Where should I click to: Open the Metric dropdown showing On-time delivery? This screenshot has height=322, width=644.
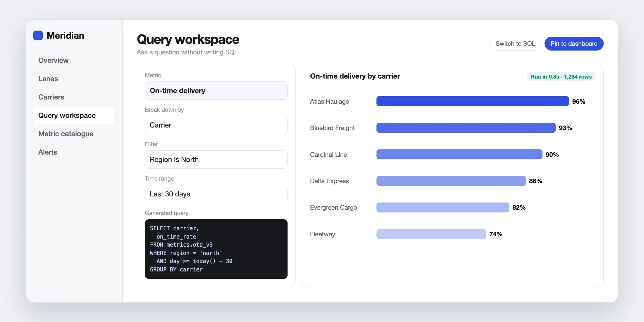[216, 90]
